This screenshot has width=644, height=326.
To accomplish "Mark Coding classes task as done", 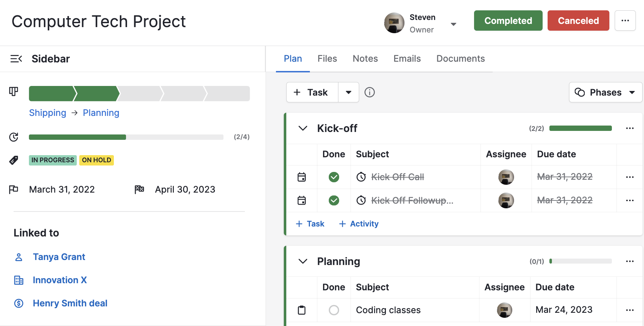I will coord(333,310).
